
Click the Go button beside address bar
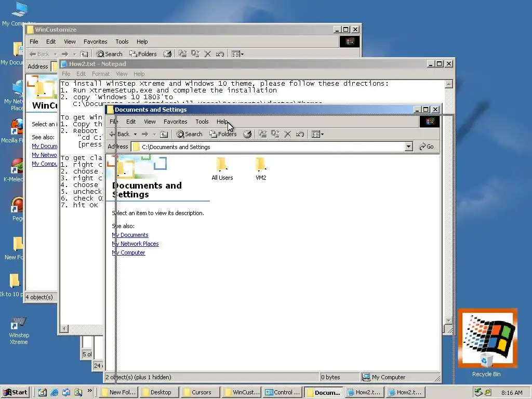pyautogui.click(x=427, y=147)
